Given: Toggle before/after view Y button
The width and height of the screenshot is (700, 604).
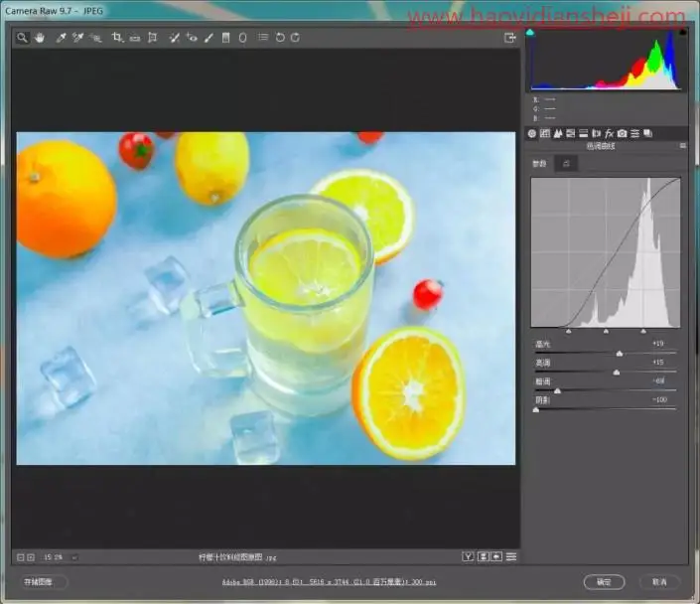Looking at the screenshot, I should [x=468, y=556].
